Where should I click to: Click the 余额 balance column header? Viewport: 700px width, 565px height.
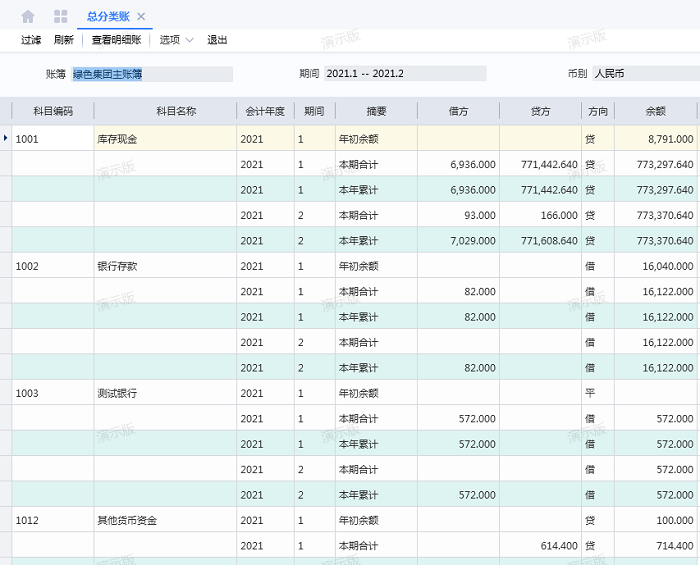point(656,112)
